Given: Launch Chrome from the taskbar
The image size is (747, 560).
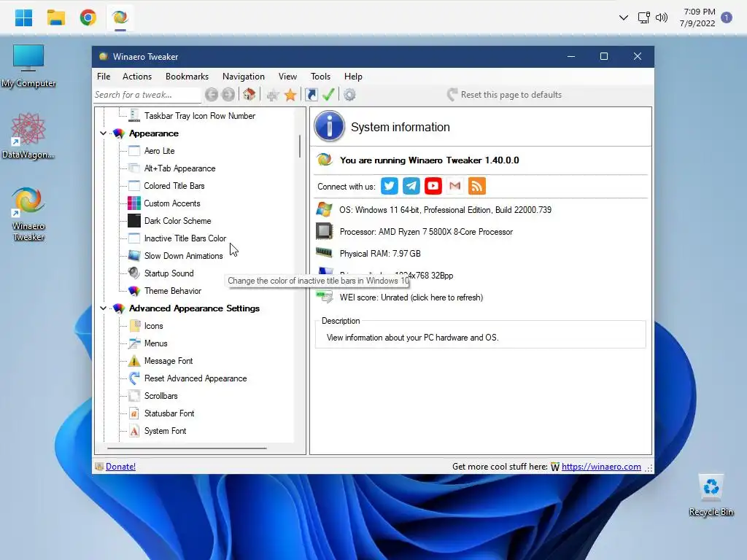Looking at the screenshot, I should (88, 17).
